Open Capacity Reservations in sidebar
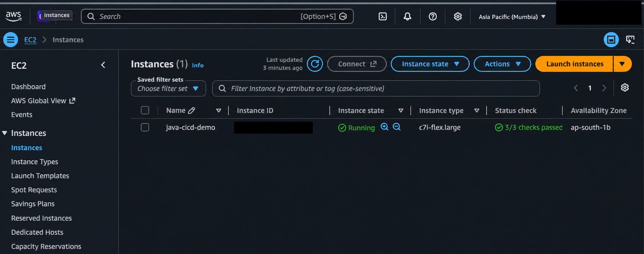 pyautogui.click(x=46, y=247)
